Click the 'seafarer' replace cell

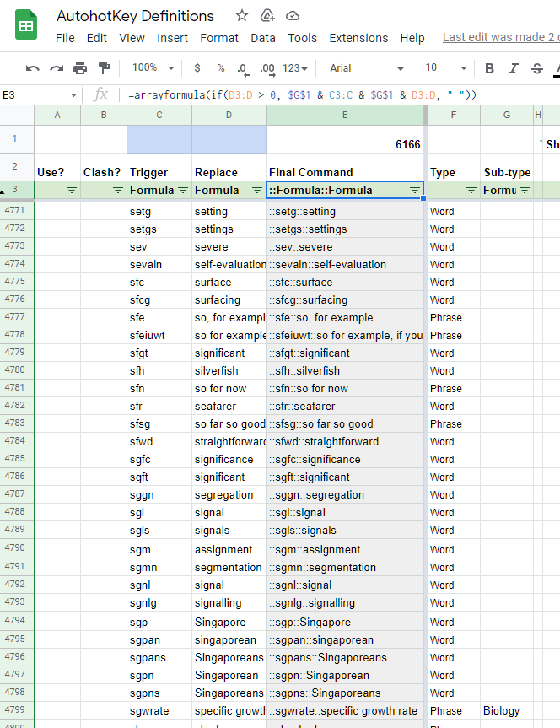coord(229,406)
